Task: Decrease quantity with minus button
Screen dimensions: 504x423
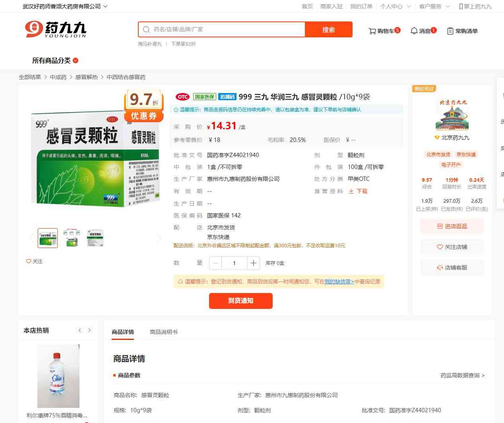Action: pos(215,263)
